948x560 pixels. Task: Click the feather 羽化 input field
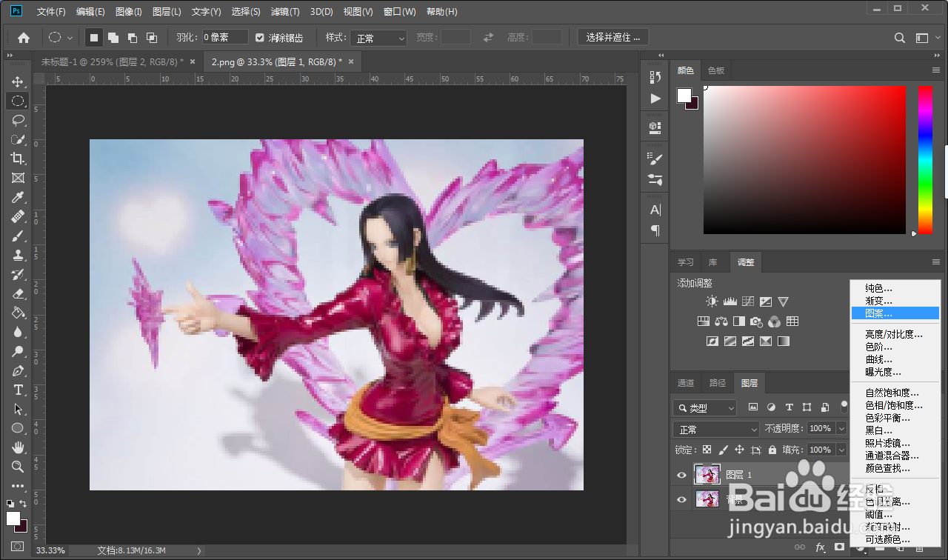tap(226, 38)
